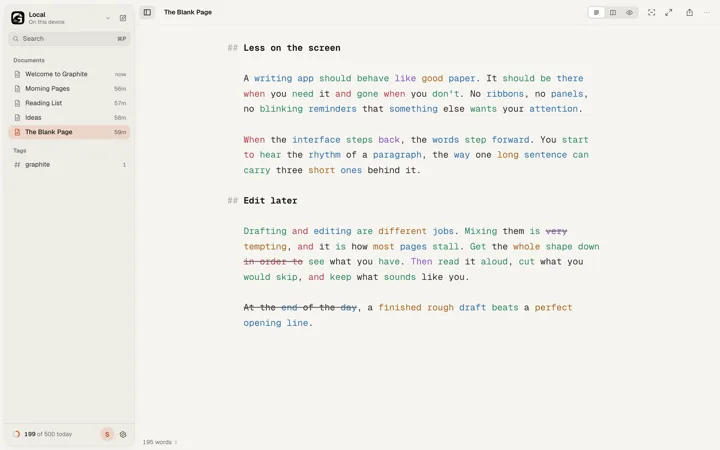Click the word ribbons in first paragraph
This screenshot has width=720, height=450.
pyautogui.click(x=505, y=94)
